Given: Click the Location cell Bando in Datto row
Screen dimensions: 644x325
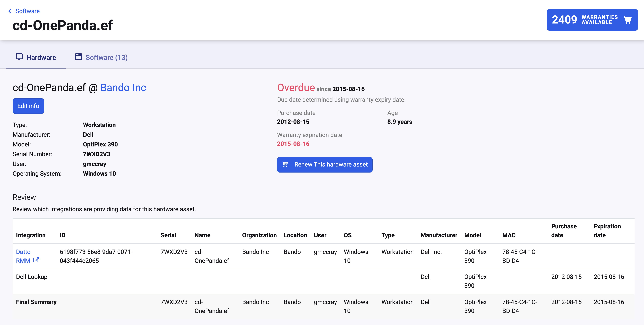Looking at the screenshot, I should (292, 252).
